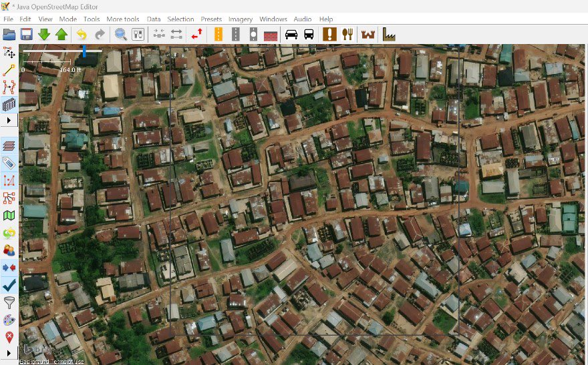Upload changes with green up arrow
The width and height of the screenshot is (588, 365).
coord(61,35)
